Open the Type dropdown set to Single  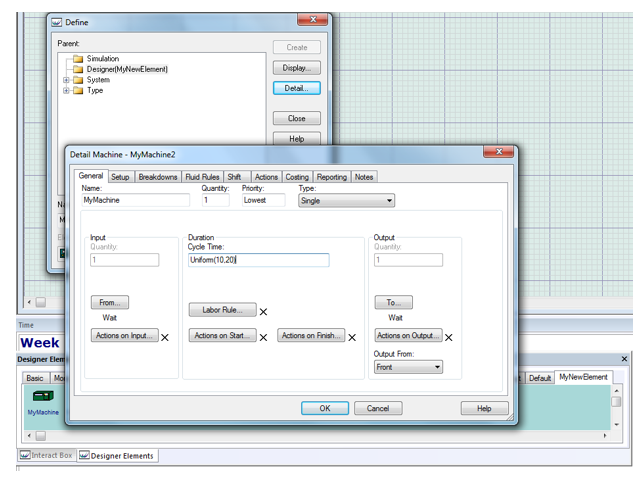coord(346,201)
